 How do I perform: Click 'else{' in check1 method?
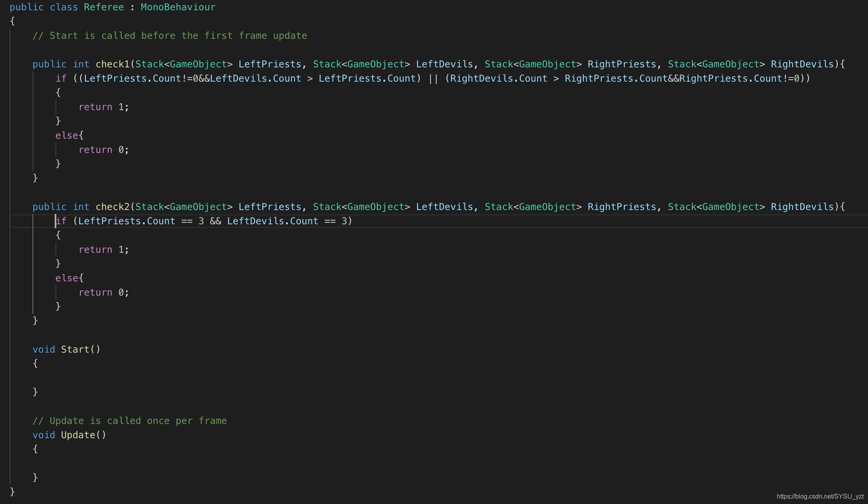click(x=69, y=136)
